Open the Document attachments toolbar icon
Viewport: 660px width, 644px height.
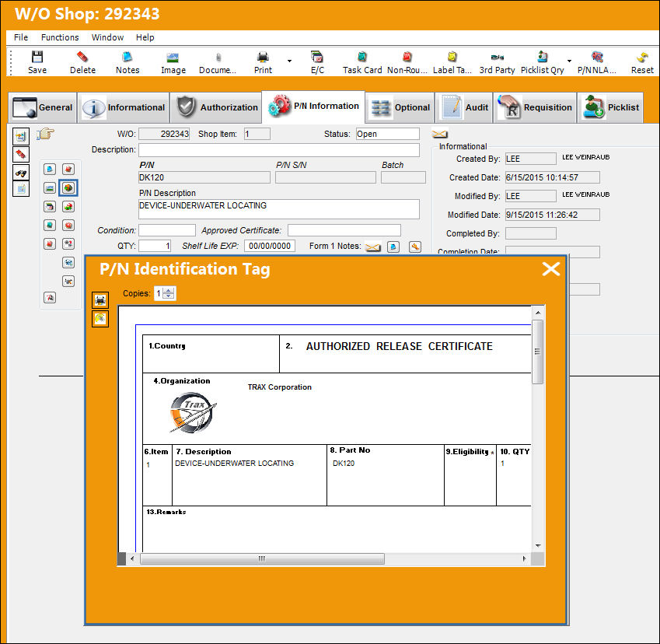click(218, 57)
